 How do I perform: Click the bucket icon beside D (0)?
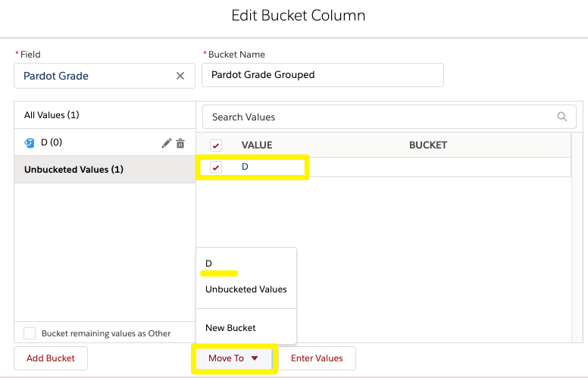(x=30, y=143)
